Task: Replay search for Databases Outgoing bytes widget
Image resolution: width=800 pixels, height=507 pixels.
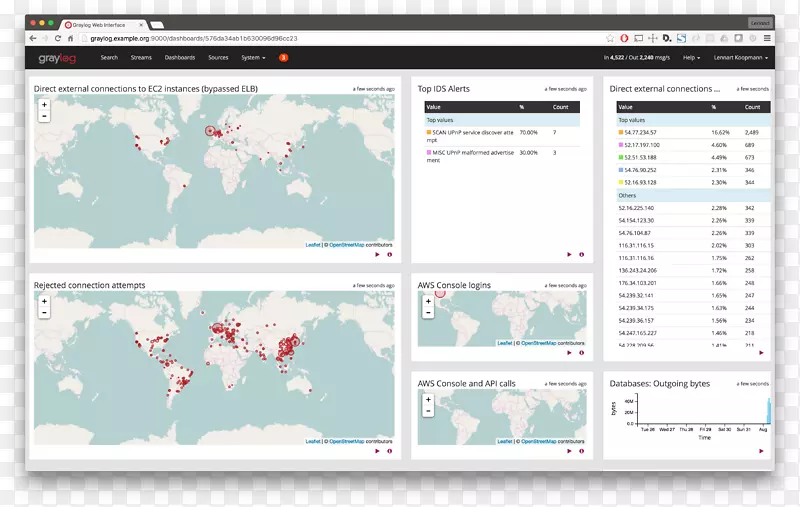Action: tap(761, 451)
